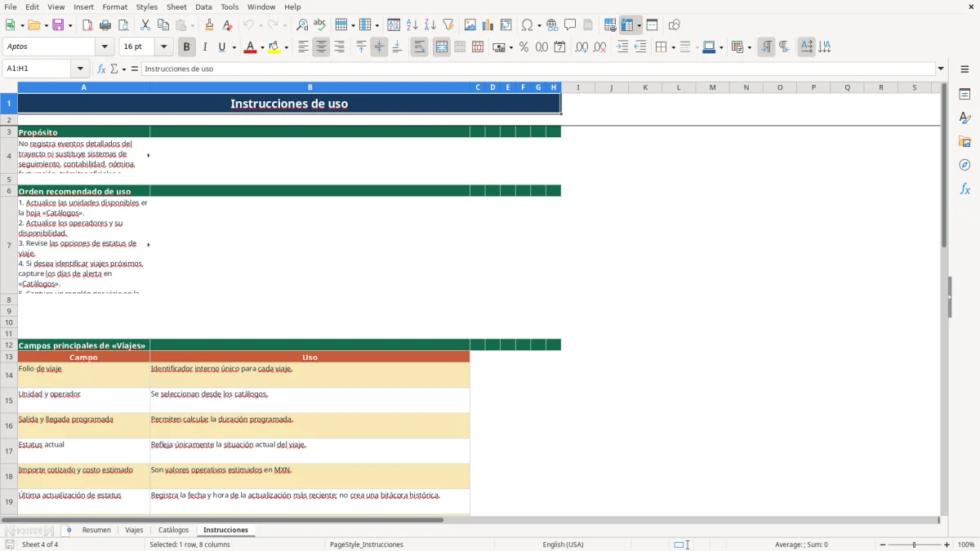
Task: Click the 100% zoom level
Action: pyautogui.click(x=966, y=544)
